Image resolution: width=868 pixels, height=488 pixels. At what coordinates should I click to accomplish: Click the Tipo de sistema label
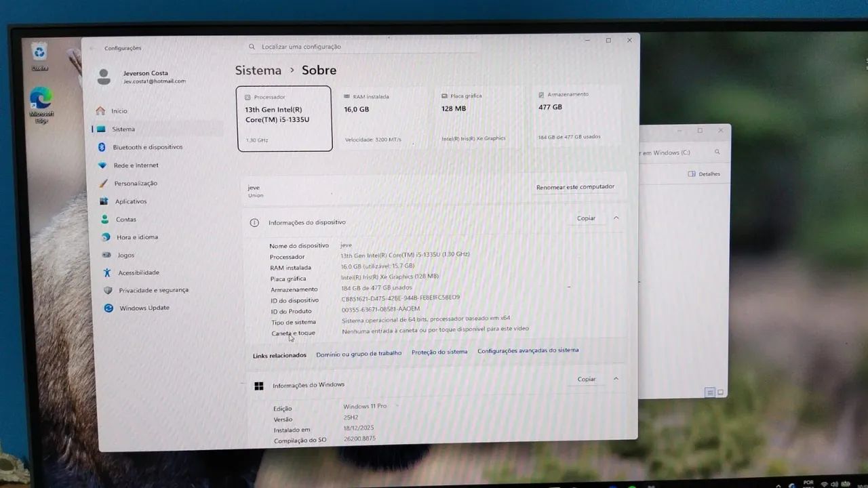[294, 322]
